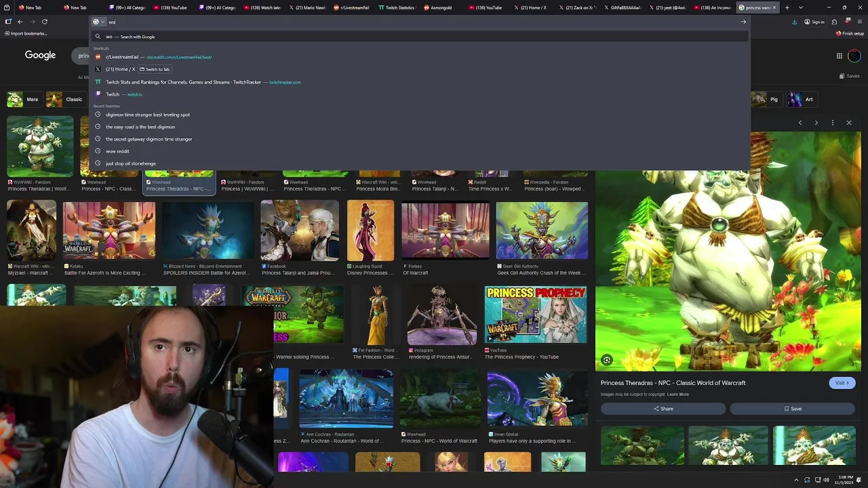Viewport: 868px width, 488px height.
Task: Select 'wow reddit' recent search
Action: click(x=420, y=151)
